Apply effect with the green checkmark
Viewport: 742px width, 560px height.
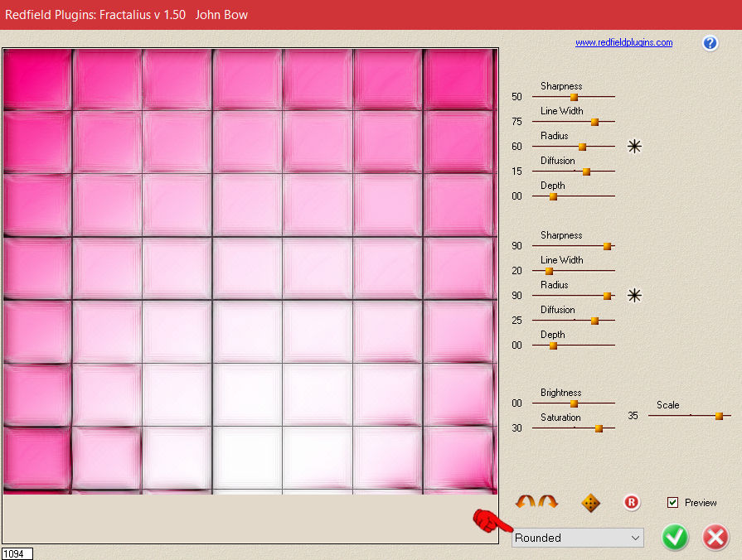(675, 538)
